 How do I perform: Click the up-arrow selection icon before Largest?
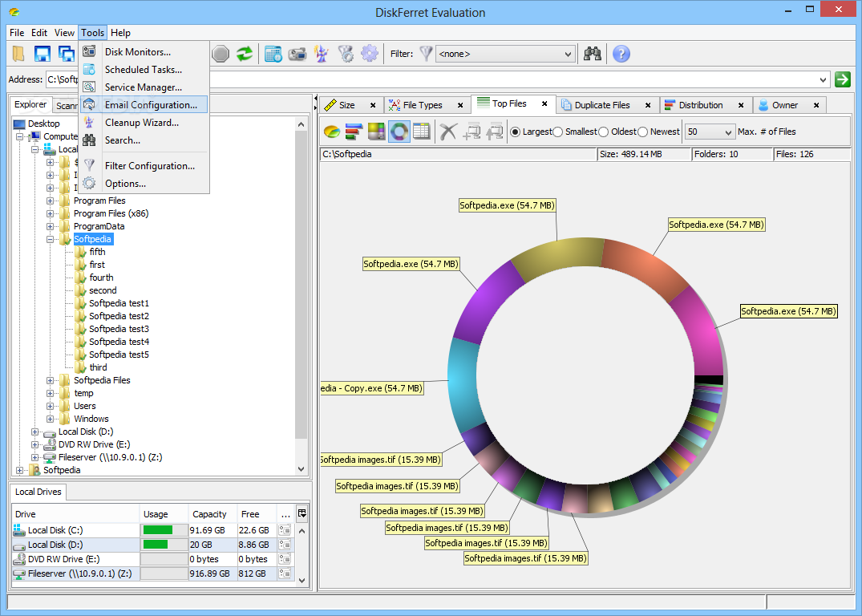[x=494, y=132]
